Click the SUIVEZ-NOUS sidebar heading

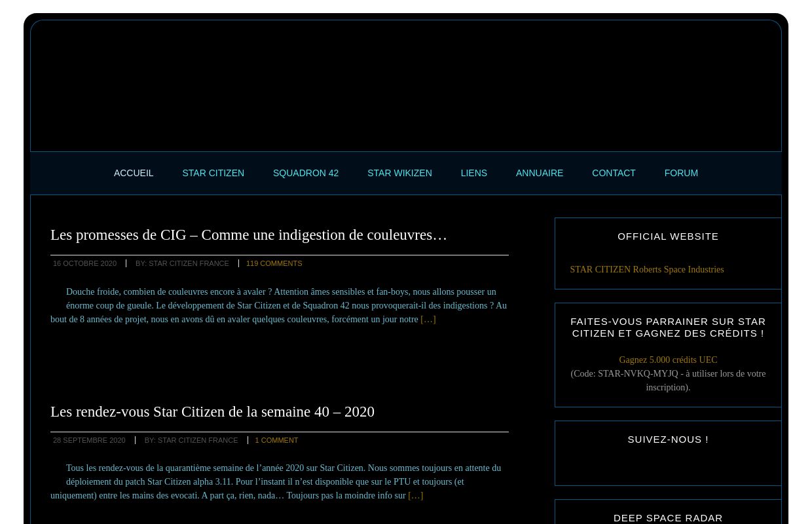point(668,439)
